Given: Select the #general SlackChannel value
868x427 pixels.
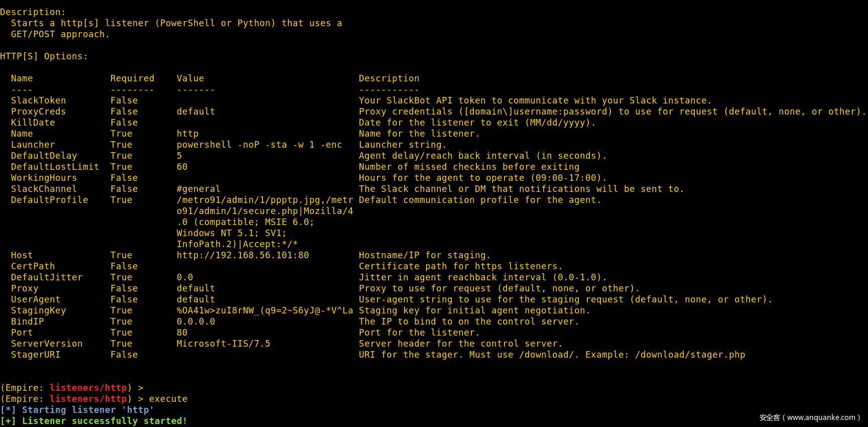Looking at the screenshot, I should coord(198,189).
